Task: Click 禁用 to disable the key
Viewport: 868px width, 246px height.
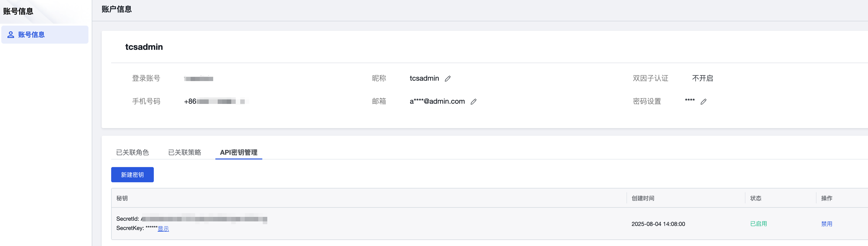Action: 827,224
